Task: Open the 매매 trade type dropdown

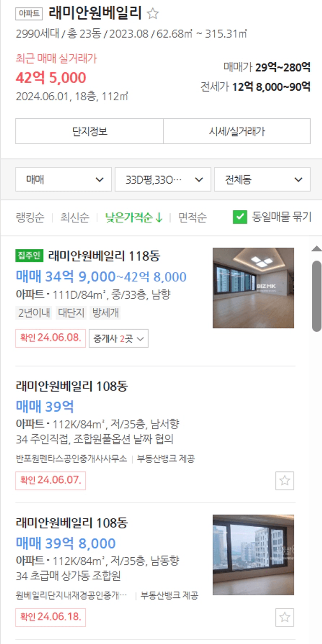Action: [63, 179]
